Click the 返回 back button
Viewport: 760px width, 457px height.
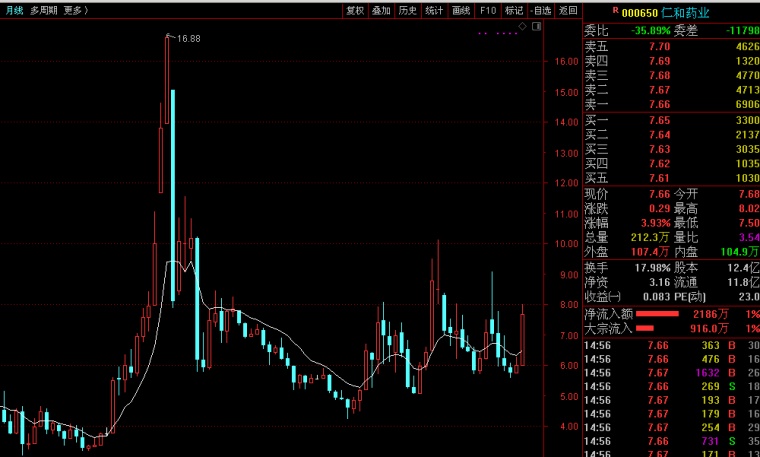(x=568, y=10)
